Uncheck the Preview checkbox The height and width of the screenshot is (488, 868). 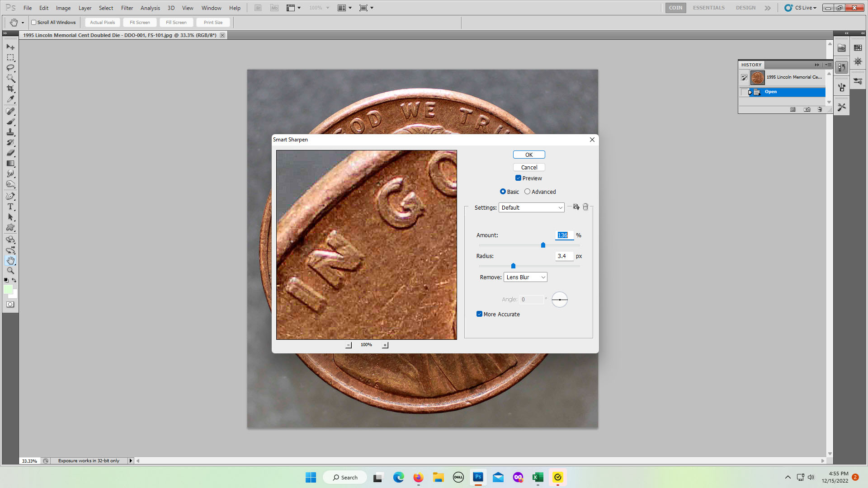click(518, 178)
